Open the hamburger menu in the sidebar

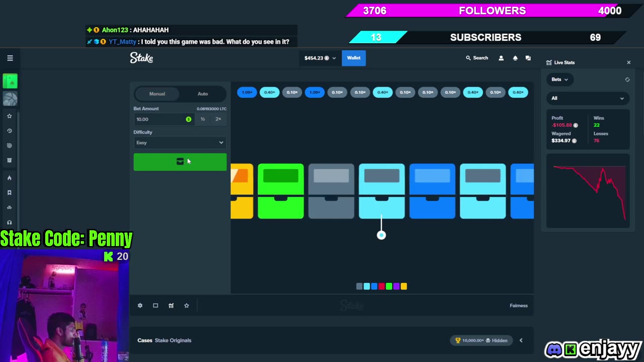click(x=10, y=58)
